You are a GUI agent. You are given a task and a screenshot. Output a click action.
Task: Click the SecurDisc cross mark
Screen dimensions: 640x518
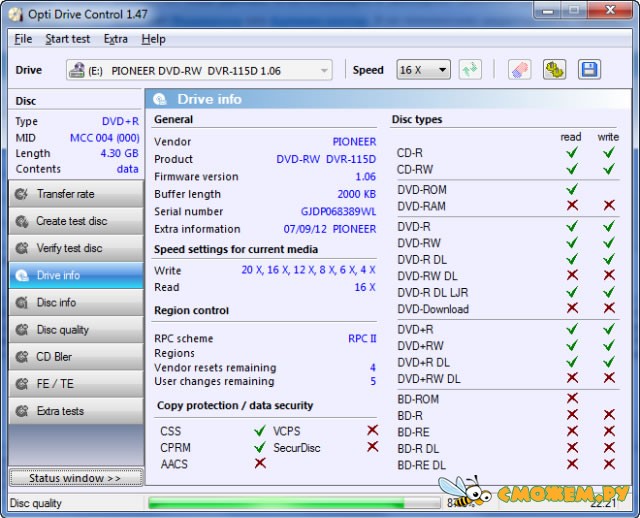(x=372, y=447)
